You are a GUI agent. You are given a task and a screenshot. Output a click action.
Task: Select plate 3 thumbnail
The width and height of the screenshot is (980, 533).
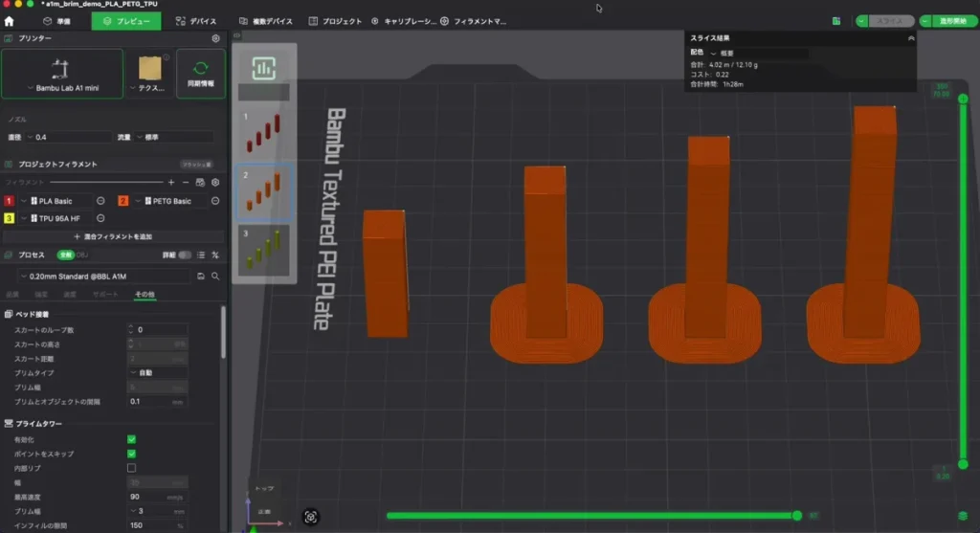pyautogui.click(x=264, y=250)
